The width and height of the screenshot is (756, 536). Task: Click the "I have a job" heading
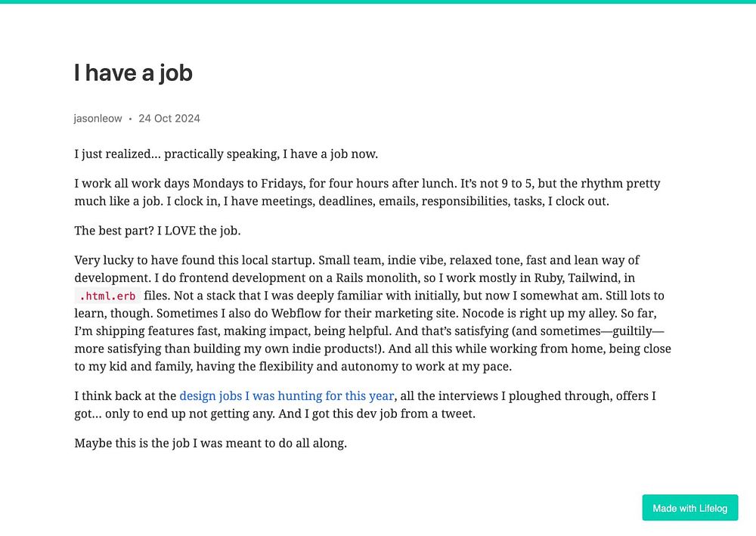click(134, 73)
